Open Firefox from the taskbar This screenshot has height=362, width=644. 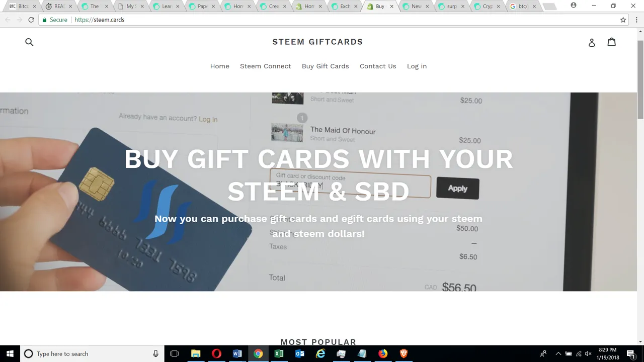pos(383,353)
